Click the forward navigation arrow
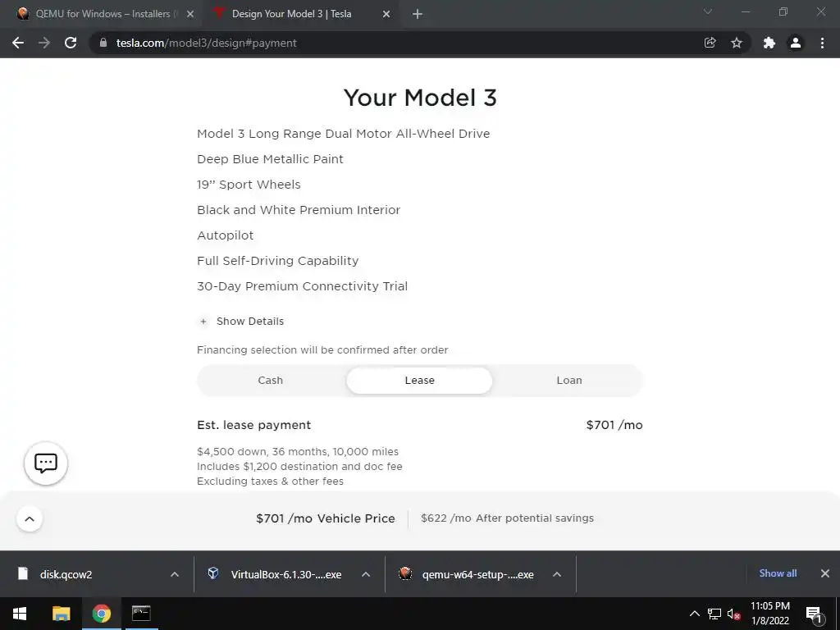 coord(44,43)
